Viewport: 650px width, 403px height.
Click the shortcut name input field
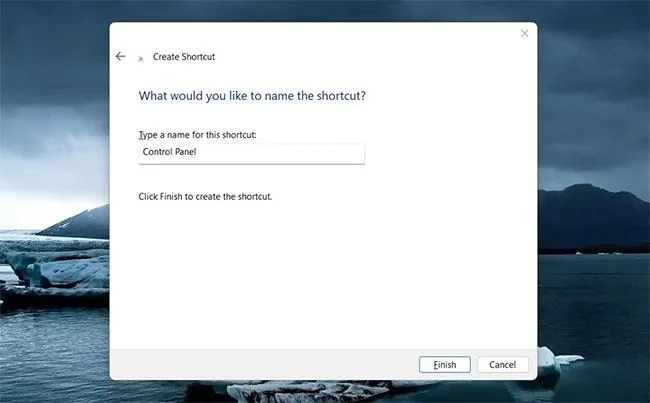[252, 153]
